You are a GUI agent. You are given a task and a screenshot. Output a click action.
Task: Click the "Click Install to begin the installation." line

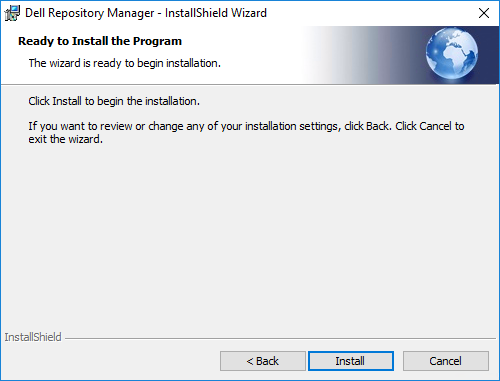click(114, 101)
